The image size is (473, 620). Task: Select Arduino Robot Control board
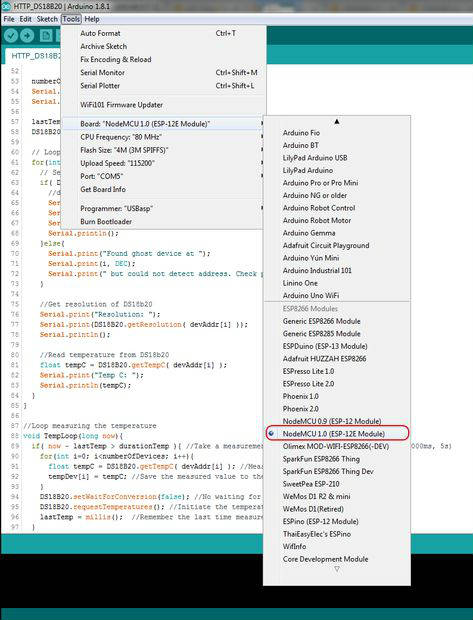pyautogui.click(x=337, y=208)
